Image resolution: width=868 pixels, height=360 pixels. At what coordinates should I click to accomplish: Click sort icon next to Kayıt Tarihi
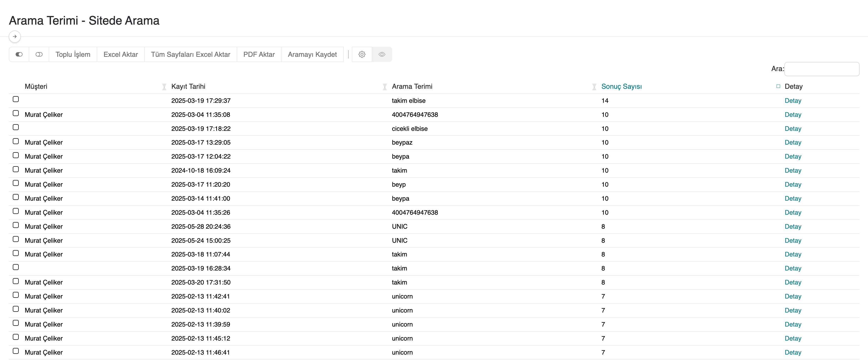coord(164,87)
